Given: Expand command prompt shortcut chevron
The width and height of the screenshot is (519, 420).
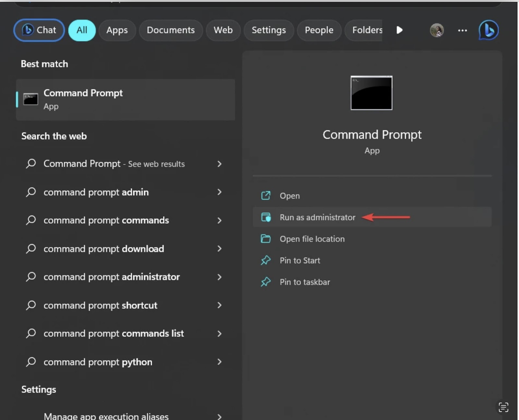Looking at the screenshot, I should [220, 305].
